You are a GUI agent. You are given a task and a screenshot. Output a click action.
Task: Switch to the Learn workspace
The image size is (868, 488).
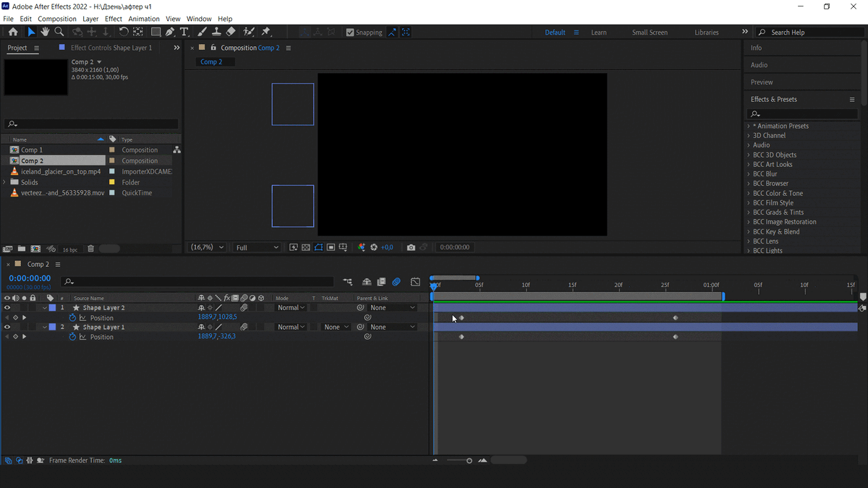tap(599, 33)
